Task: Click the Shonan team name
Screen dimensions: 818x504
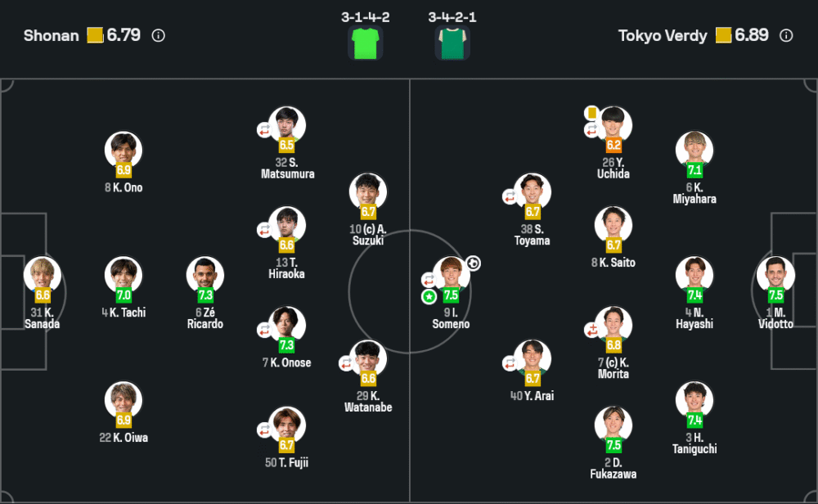Action: pyautogui.click(x=52, y=35)
